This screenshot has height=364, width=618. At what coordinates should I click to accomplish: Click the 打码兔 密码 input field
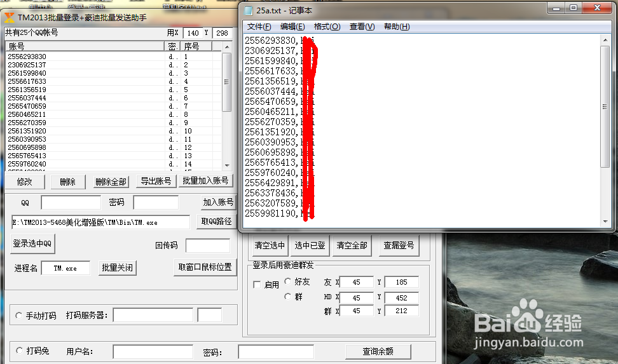click(x=276, y=351)
